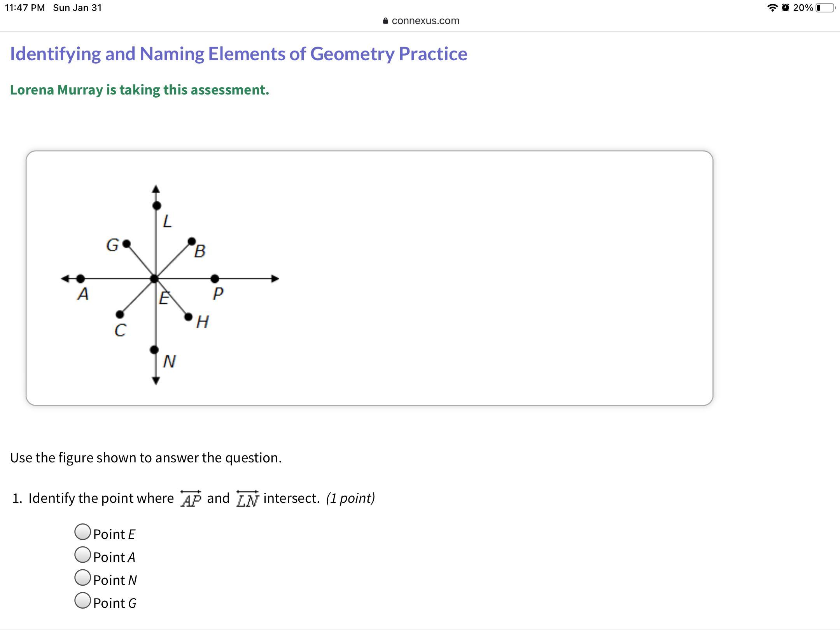
Task: Tap the battery indicator icon
Action: pos(825,8)
